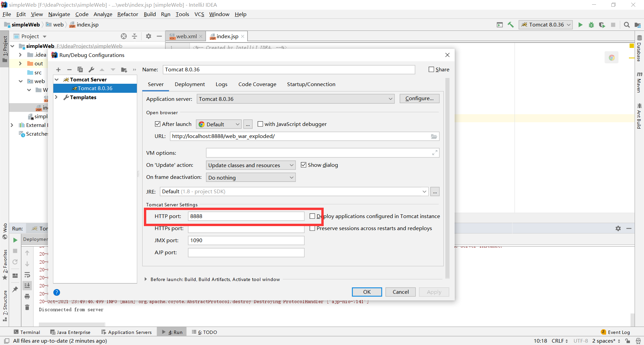
Task: Enable Preserve sessions across restarts and redeploys
Action: click(x=312, y=228)
